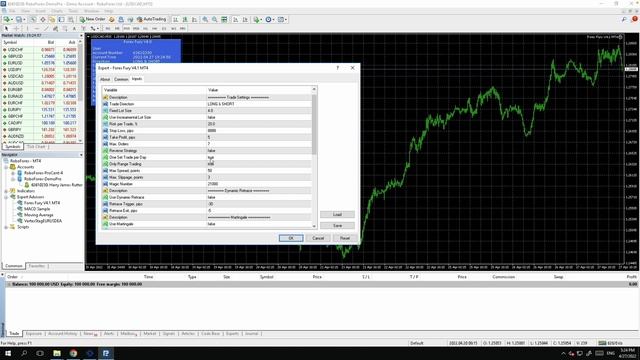
Task: Click the Zoom Out magnifier icon in toolbar
Action: coord(214,19)
